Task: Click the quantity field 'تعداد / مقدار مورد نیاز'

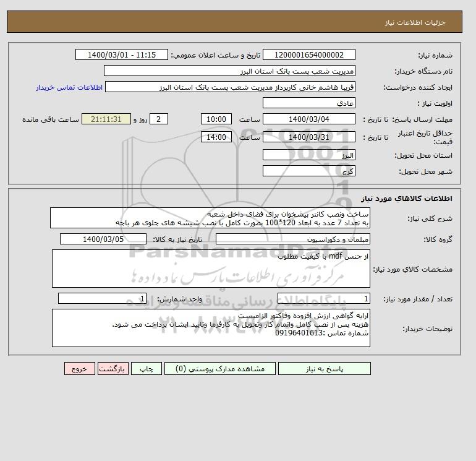Action: pyautogui.click(x=323, y=298)
